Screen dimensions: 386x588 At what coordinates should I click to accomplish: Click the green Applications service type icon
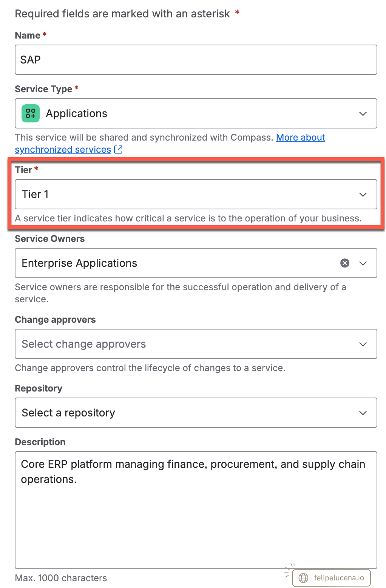[31, 113]
